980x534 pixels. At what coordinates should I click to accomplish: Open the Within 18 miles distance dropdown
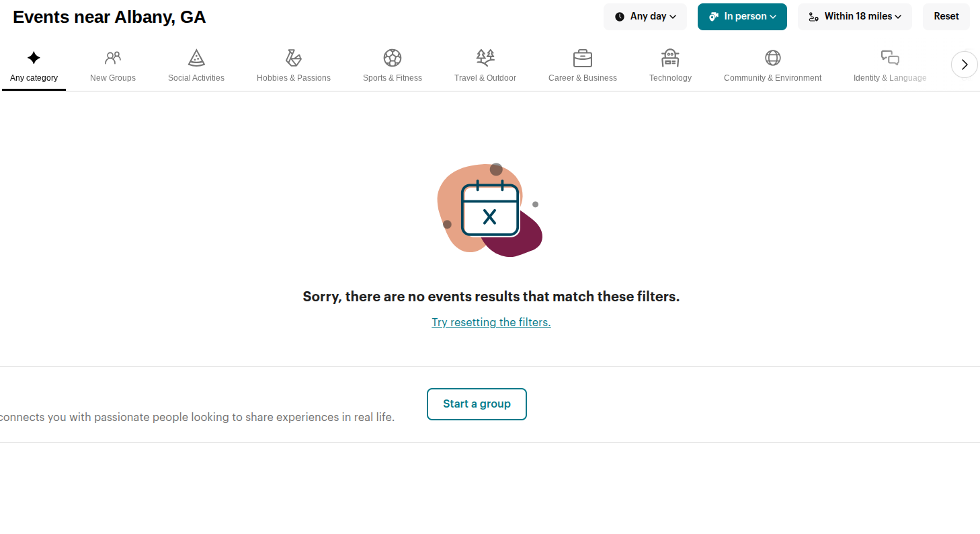(855, 17)
